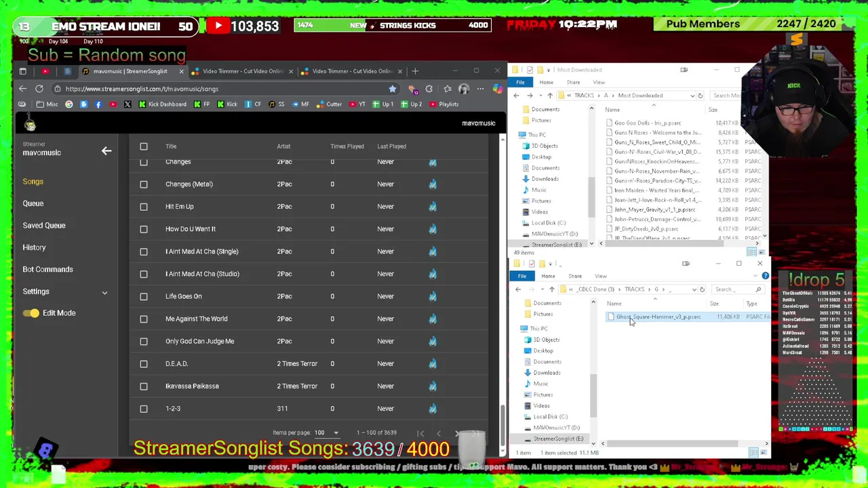
Task: Open the Kick Dashboard bookmark
Action: coord(161,104)
